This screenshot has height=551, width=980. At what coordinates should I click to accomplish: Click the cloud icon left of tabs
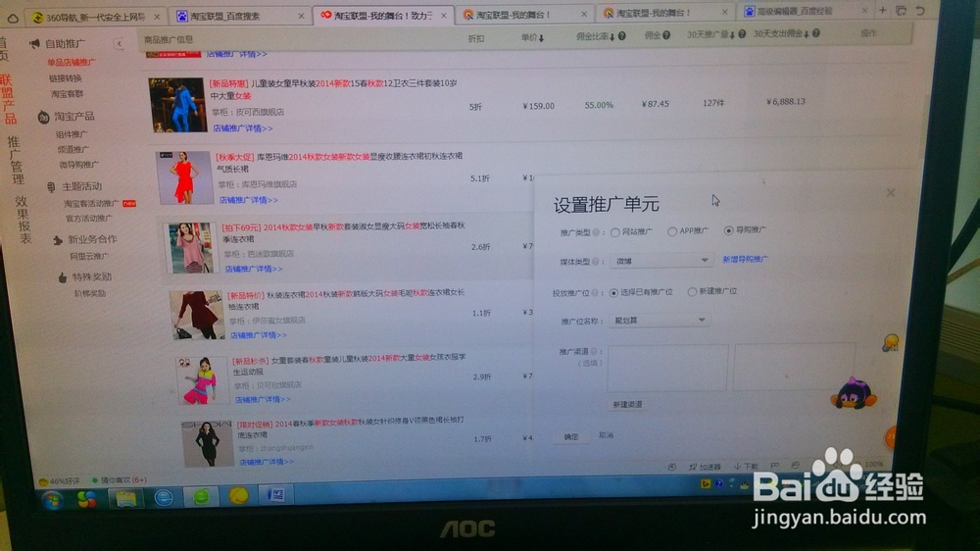(13, 18)
